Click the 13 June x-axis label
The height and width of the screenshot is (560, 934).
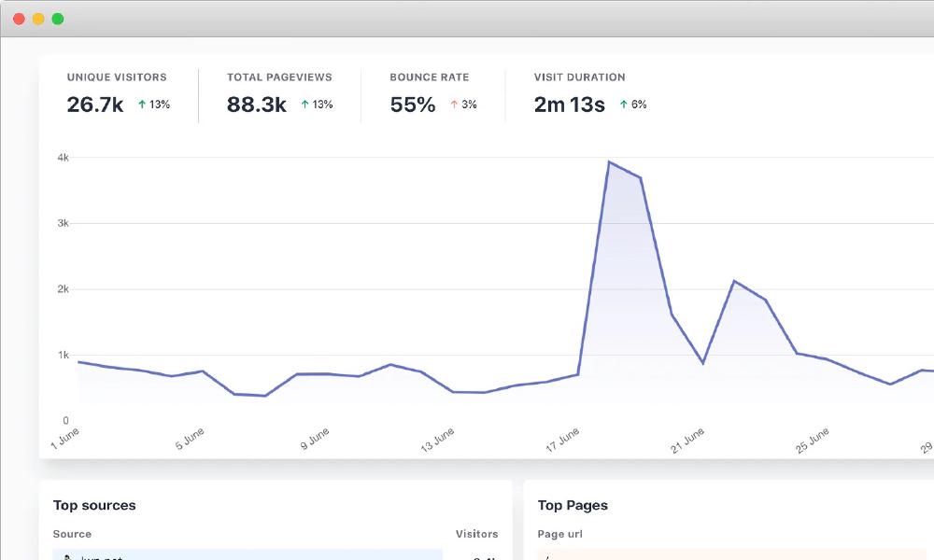[x=438, y=440]
